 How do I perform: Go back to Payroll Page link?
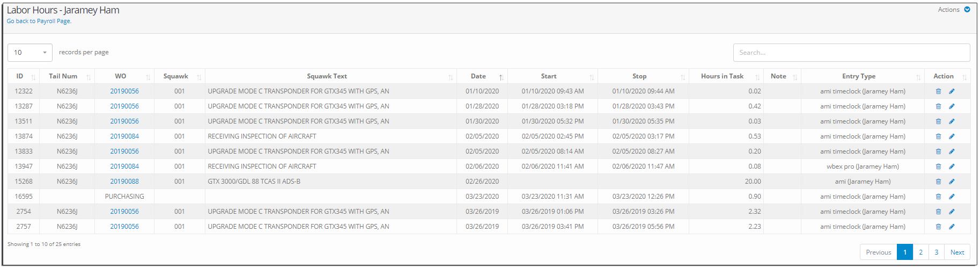(x=39, y=21)
